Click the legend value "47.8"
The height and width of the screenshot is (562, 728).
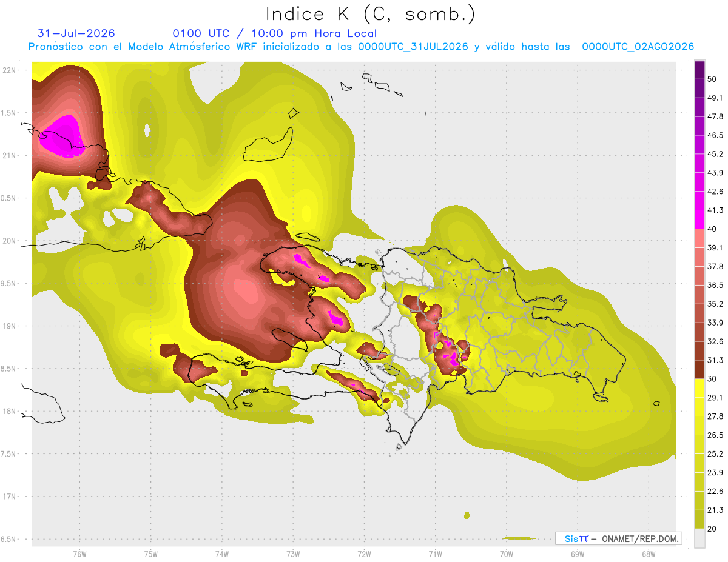715,117
